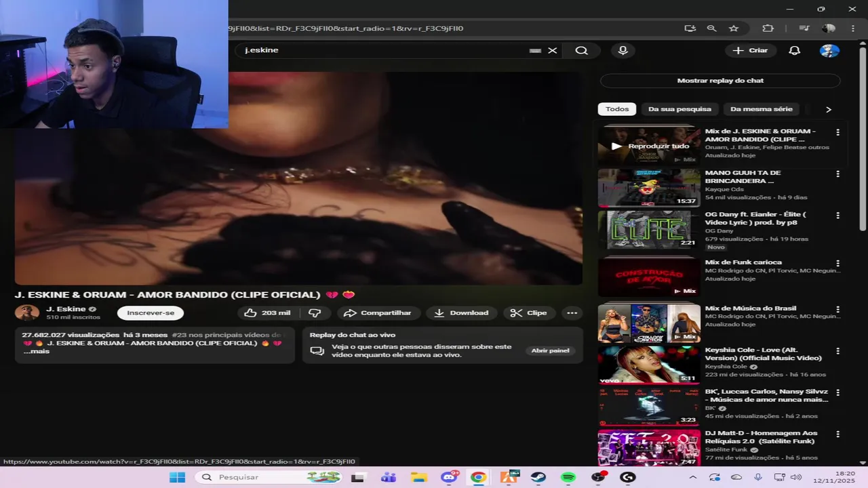Start voice search with microphone

tap(623, 50)
